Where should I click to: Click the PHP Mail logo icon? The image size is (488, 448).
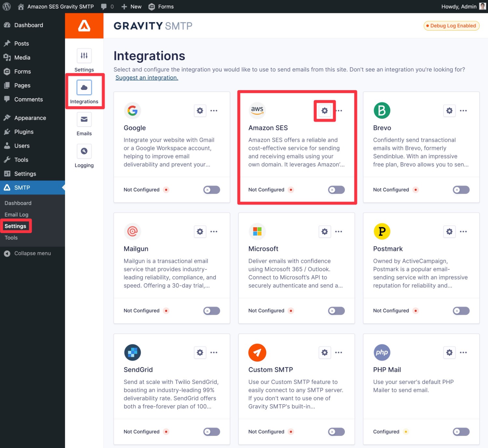pos(382,352)
